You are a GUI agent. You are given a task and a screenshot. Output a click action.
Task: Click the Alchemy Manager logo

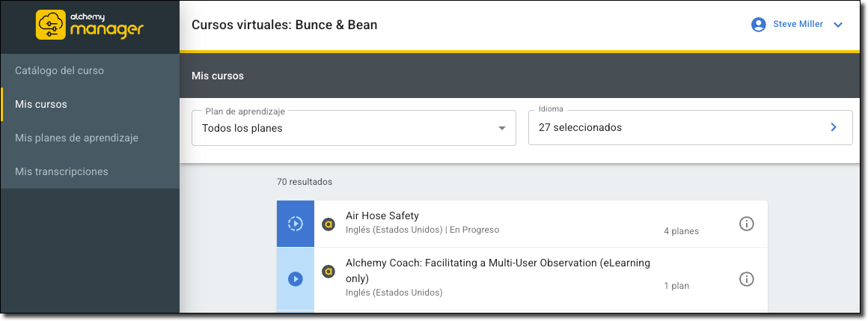89,25
